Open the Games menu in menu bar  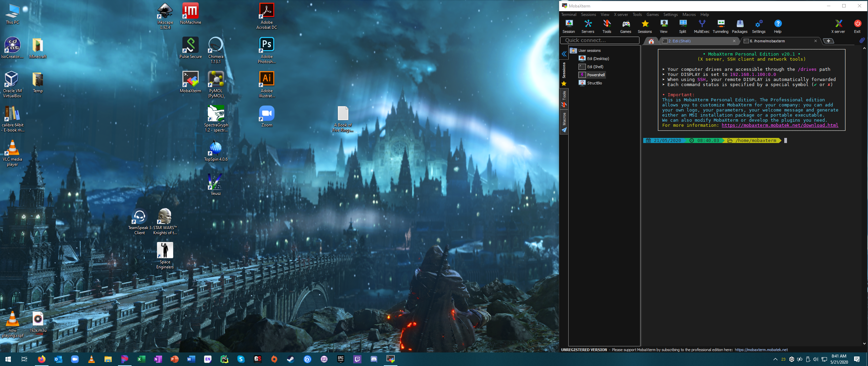[652, 15]
